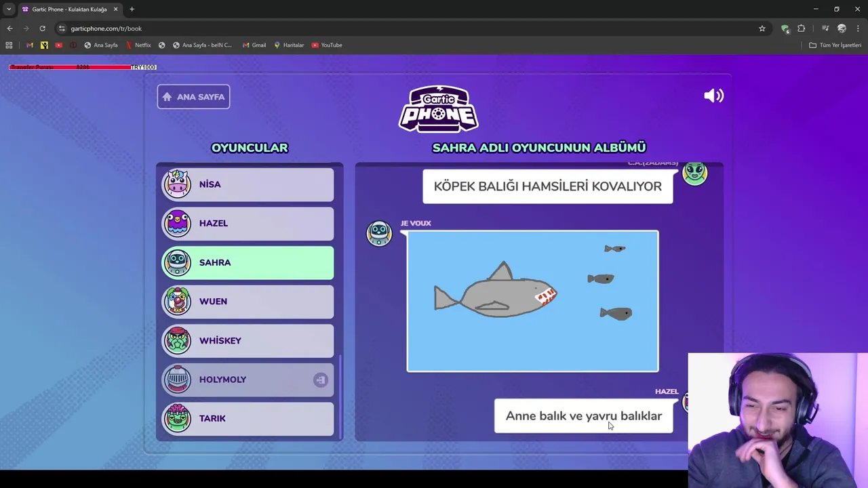
Task: Open the green shield extension icon
Action: pos(785,28)
